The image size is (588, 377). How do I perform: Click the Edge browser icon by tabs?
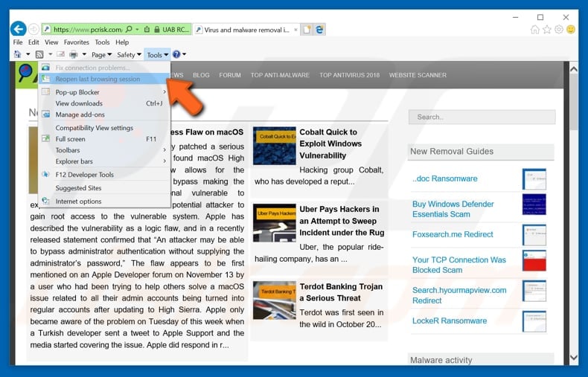click(319, 30)
